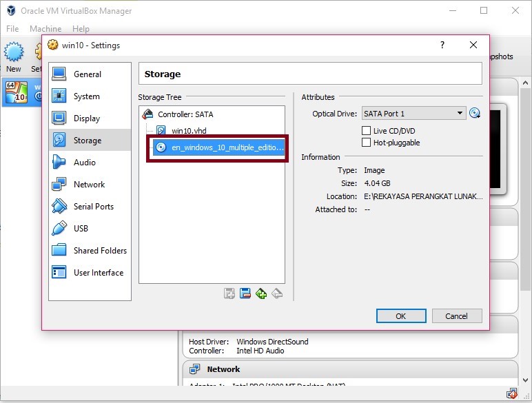
Task: Close the win10 Settings dialog
Action: [x=473, y=45]
